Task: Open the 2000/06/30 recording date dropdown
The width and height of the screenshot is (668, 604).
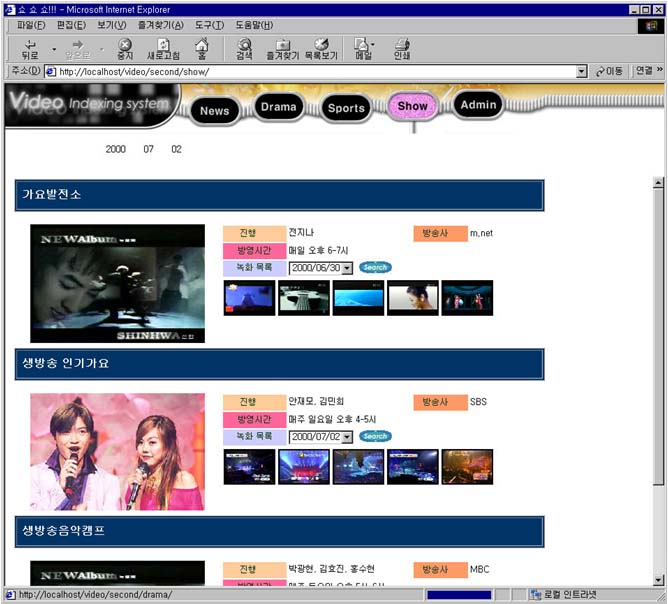Action: (x=347, y=268)
